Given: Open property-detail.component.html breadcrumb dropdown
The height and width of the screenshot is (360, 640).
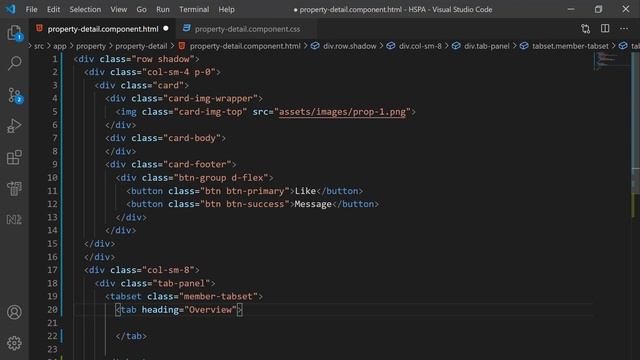Looking at the screenshot, I should [x=245, y=46].
